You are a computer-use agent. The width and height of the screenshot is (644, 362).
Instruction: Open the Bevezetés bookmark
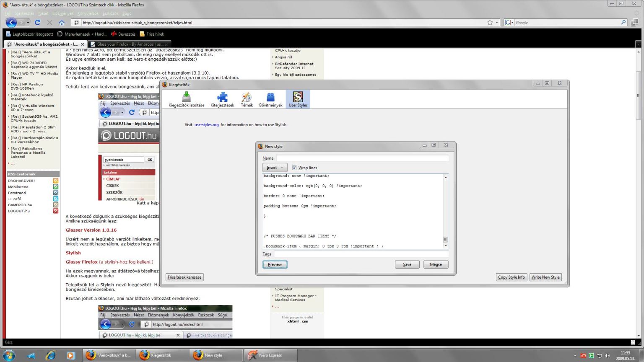click(x=123, y=34)
